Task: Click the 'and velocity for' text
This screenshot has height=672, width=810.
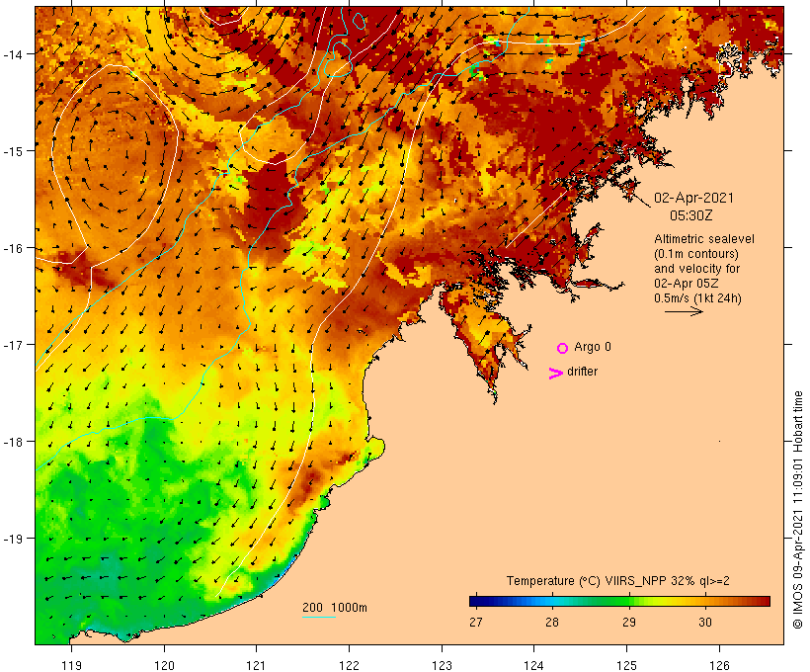Action: (x=696, y=269)
